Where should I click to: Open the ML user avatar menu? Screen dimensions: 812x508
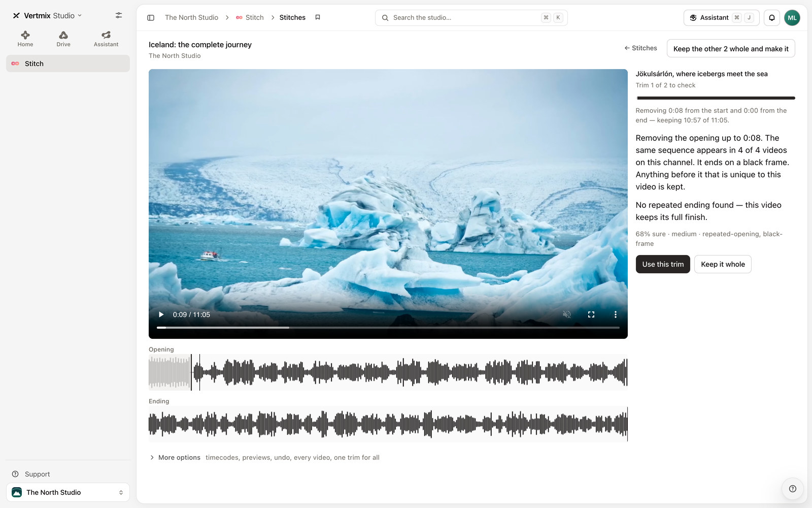click(792, 18)
